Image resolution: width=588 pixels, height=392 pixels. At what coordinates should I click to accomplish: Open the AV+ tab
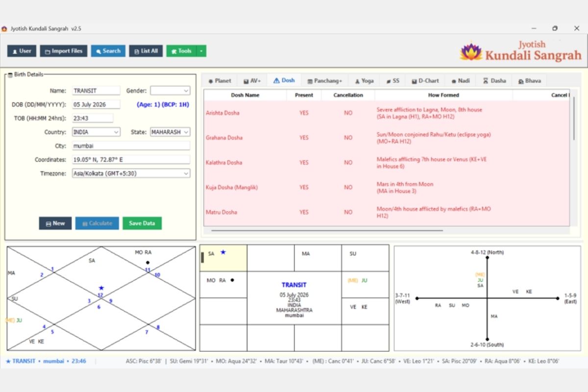[252, 81]
